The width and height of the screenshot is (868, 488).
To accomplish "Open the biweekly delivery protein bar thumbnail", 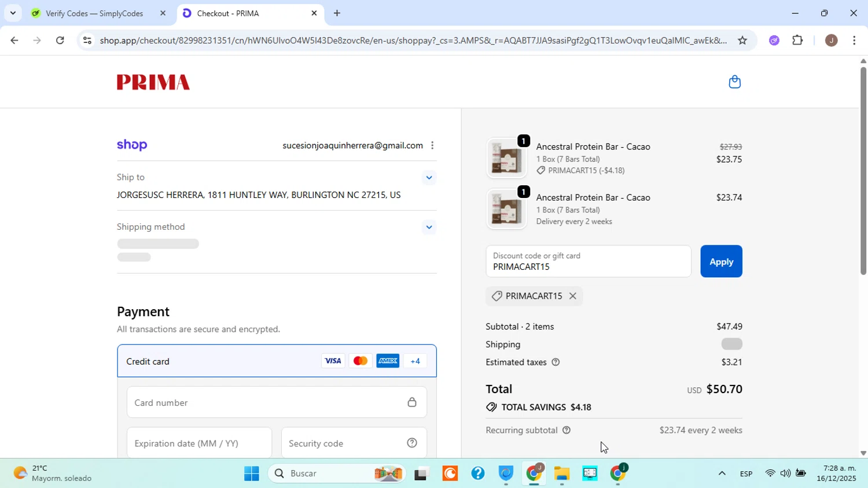I will pos(506,209).
